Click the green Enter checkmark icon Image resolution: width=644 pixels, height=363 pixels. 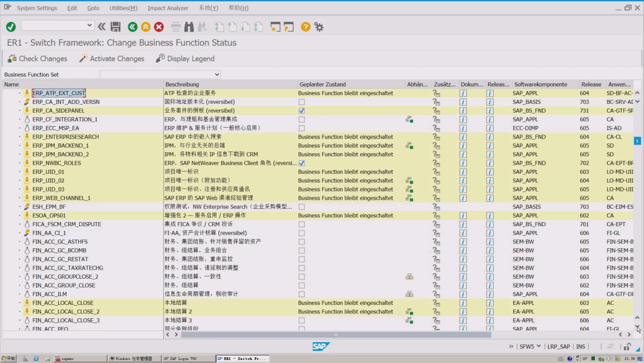pos(11,27)
